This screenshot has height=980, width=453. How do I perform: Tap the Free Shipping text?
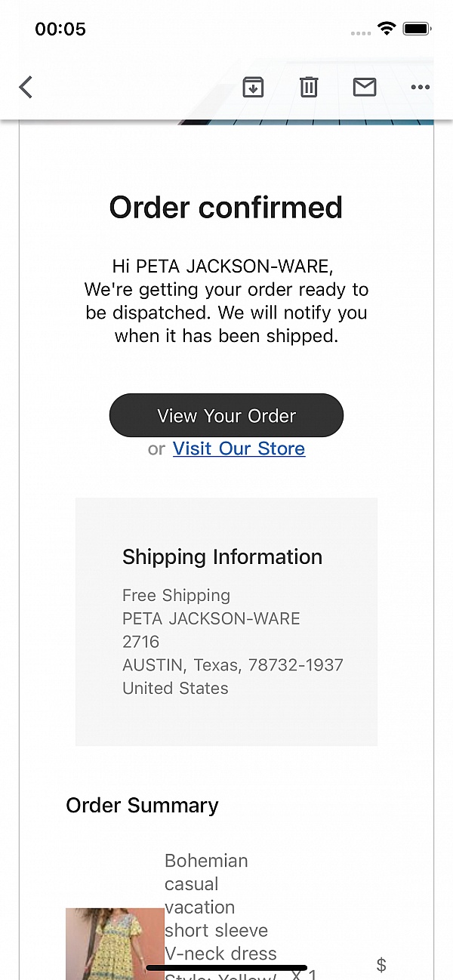click(x=176, y=596)
